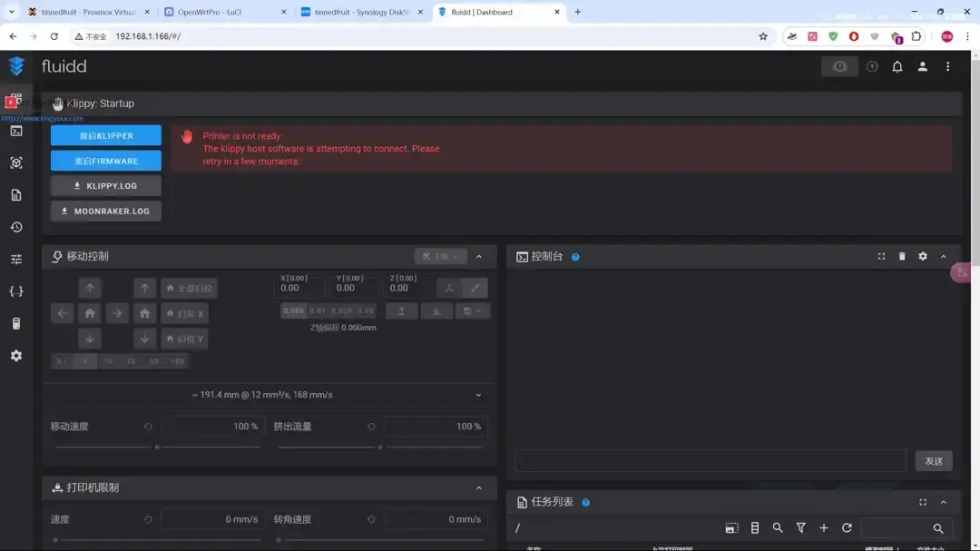Open print history from the sidebar
Screen dimensions: 980x551
coord(16,227)
